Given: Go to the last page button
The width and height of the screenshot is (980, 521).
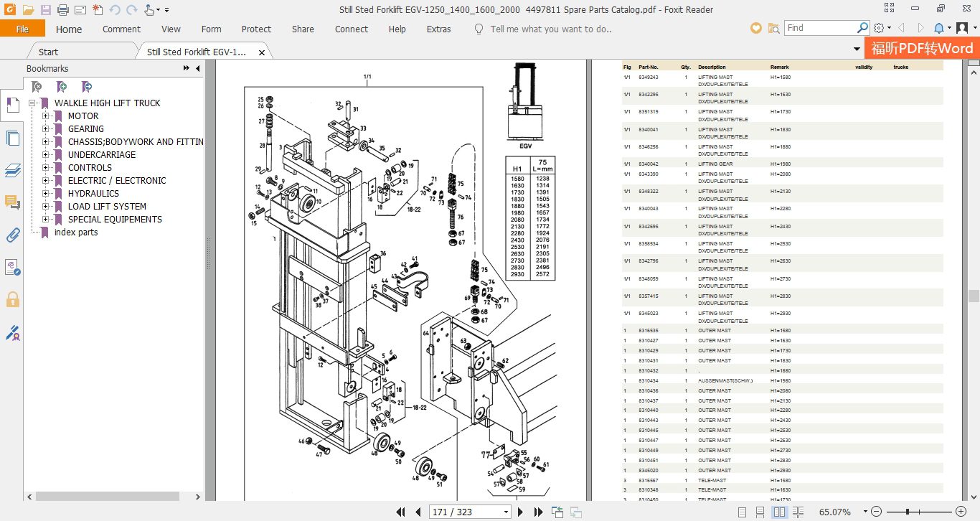Looking at the screenshot, I should (x=539, y=512).
